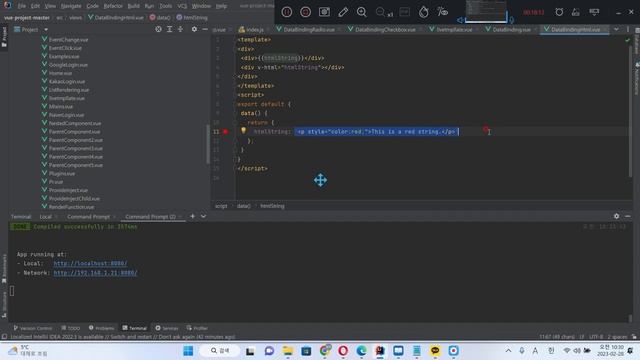The image size is (640, 360).
Task: Click the zoom-in magnifier in recorder toolbar
Action: tap(361, 12)
